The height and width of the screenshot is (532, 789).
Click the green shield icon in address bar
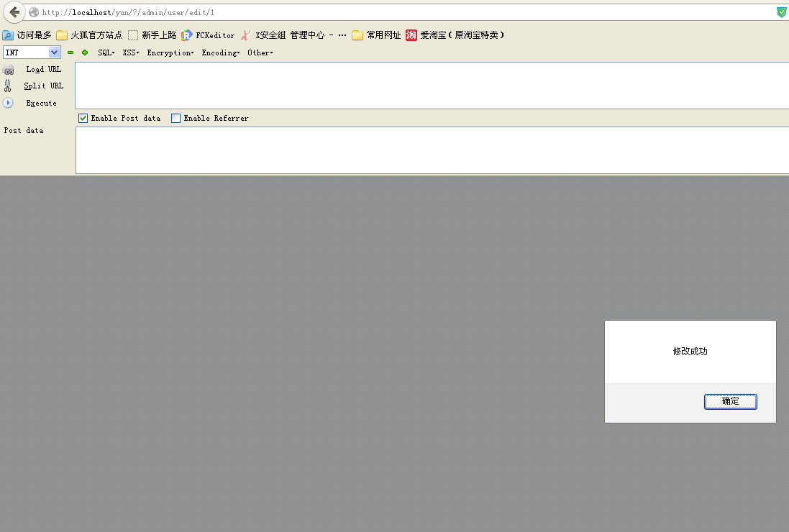pyautogui.click(x=782, y=12)
